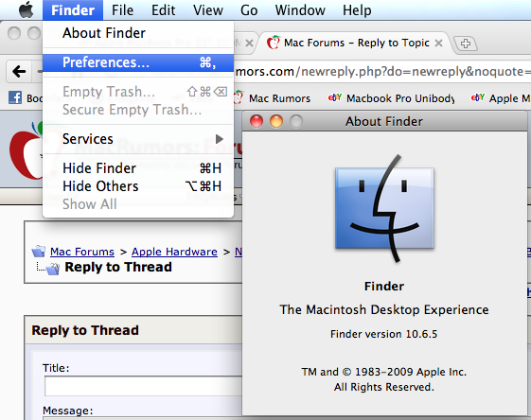Image resolution: width=531 pixels, height=420 pixels.
Task: Click into the Title input field
Action: [144, 386]
